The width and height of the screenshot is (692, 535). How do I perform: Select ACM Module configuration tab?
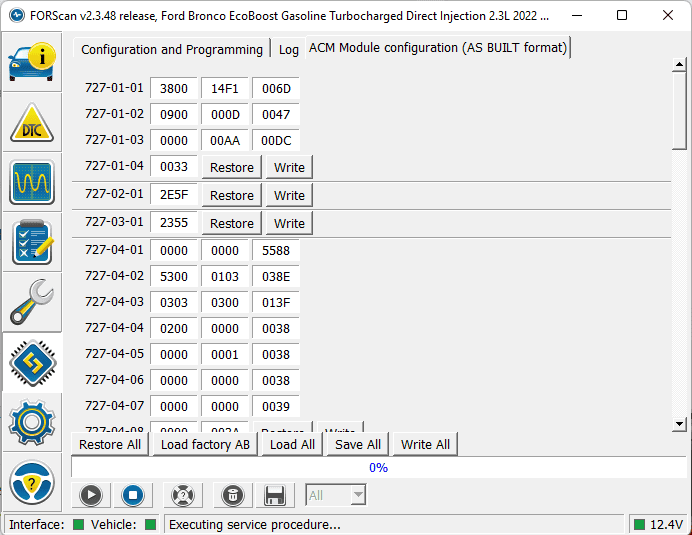(x=438, y=48)
